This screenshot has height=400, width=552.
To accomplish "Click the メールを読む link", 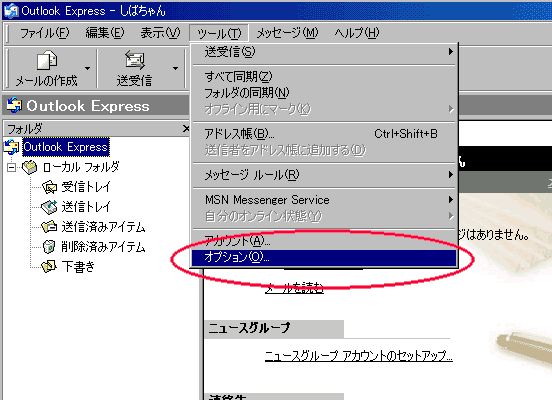I will click(294, 288).
